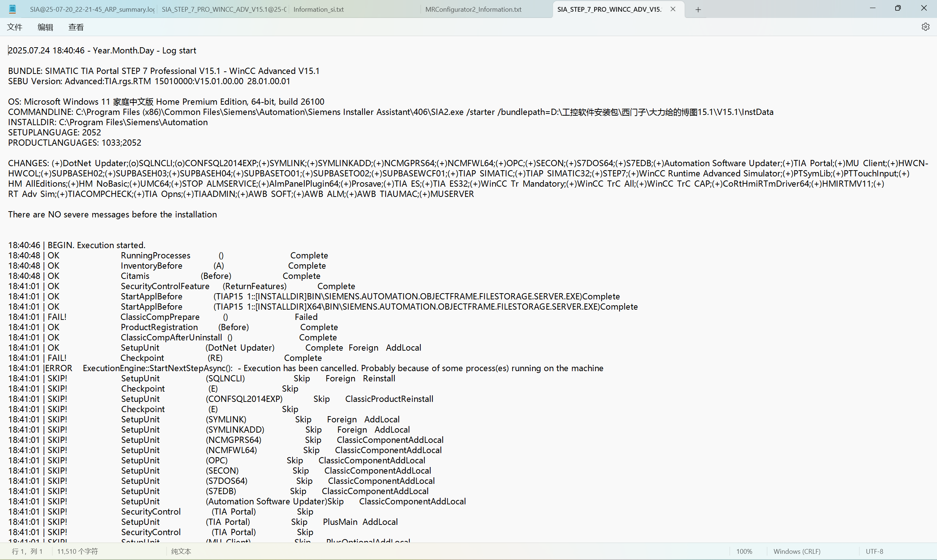Click the Notepad app icon in title bar
Viewport: 937px width, 560px height.
(x=12, y=9)
